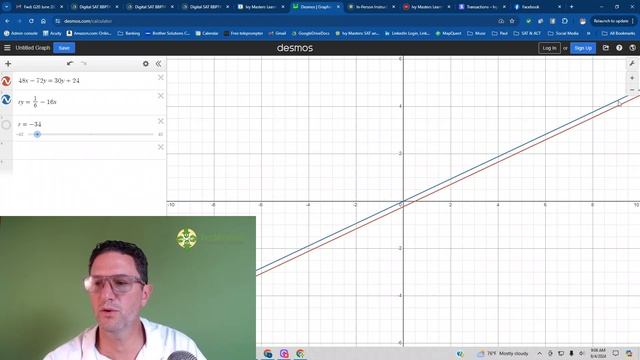The height and width of the screenshot is (360, 640).
Task: Click the slider's upper limit value
Action: click(x=160, y=134)
